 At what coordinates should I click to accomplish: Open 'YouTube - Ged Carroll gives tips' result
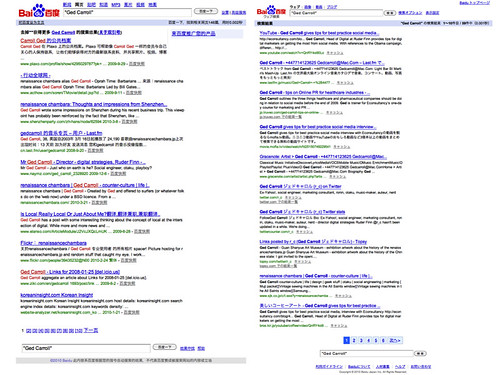coord(319,33)
